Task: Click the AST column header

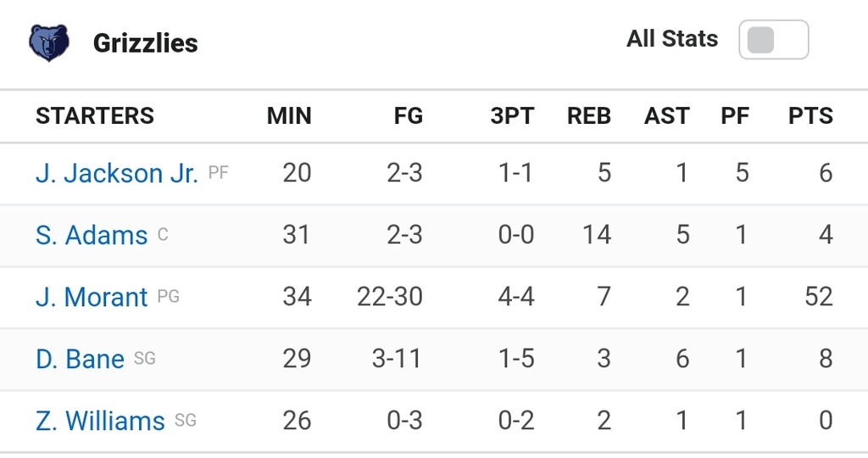Action: (x=666, y=115)
